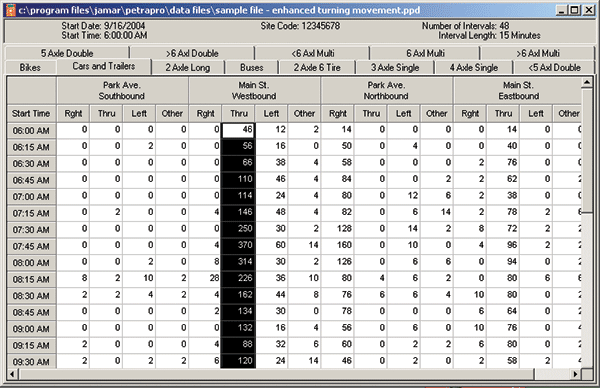Click the Start Date 9/16/2004 label

pyautogui.click(x=103, y=26)
